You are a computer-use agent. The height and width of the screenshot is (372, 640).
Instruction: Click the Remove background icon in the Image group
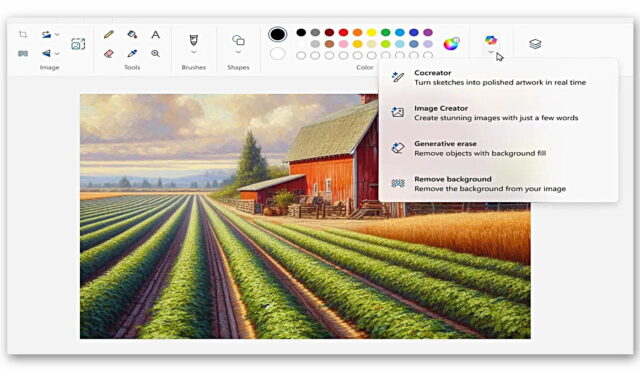pos(23,53)
